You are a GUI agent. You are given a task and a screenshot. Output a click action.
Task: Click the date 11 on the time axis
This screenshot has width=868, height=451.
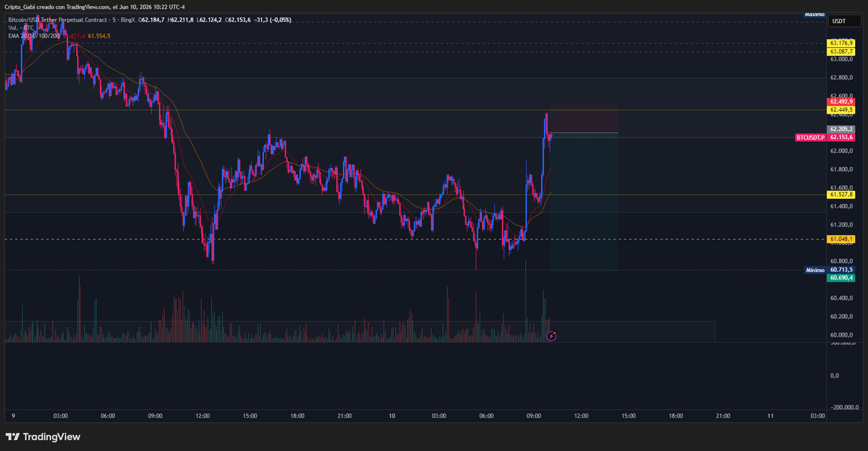pyautogui.click(x=770, y=416)
